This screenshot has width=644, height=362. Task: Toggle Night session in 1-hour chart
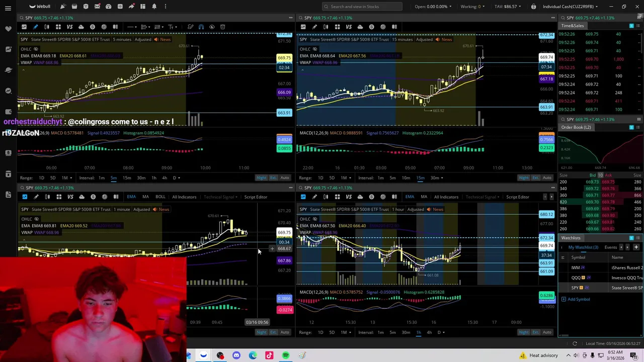(524, 332)
